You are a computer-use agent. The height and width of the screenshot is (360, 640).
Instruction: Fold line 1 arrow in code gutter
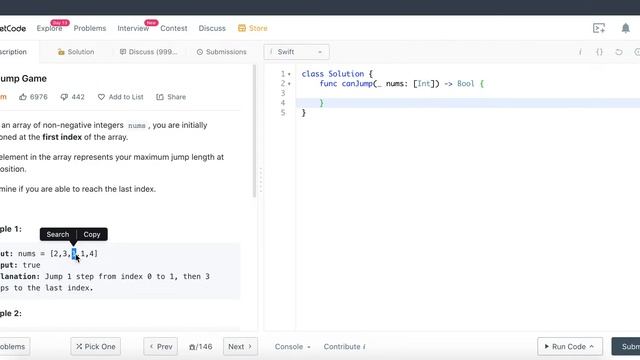(x=289, y=74)
